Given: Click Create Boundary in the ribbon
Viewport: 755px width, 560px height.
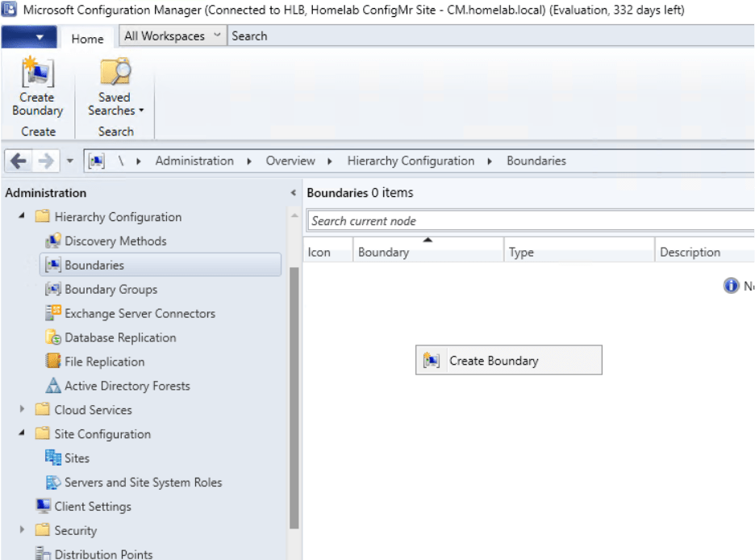Looking at the screenshot, I should (x=37, y=89).
